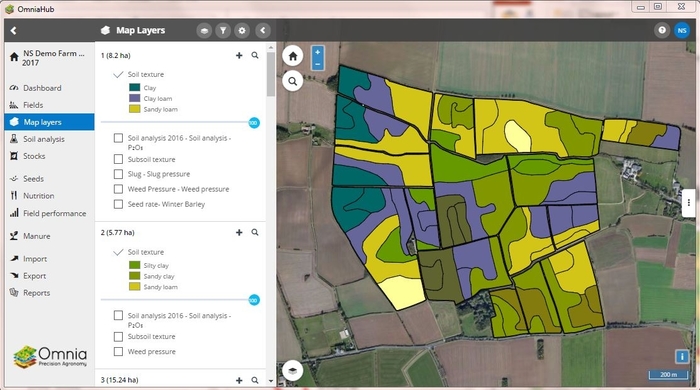Zoom to field 2 (5.77 ha)
700x390 pixels.
pos(254,232)
